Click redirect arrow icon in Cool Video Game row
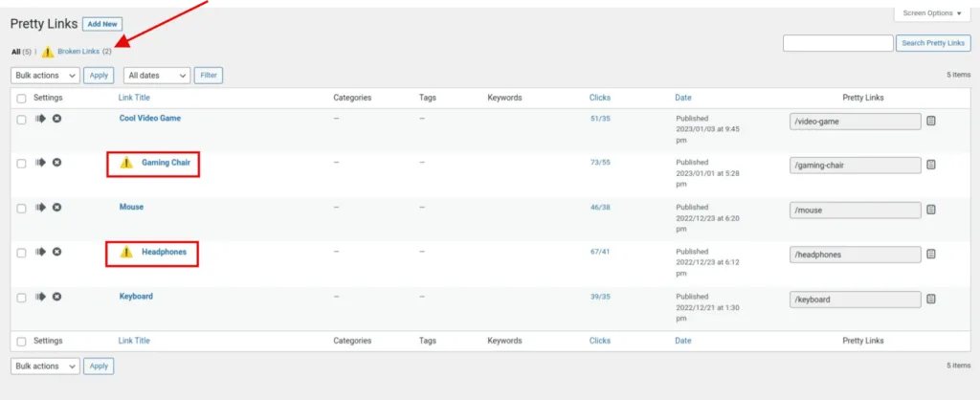This screenshot has width=980, height=400. click(40, 118)
